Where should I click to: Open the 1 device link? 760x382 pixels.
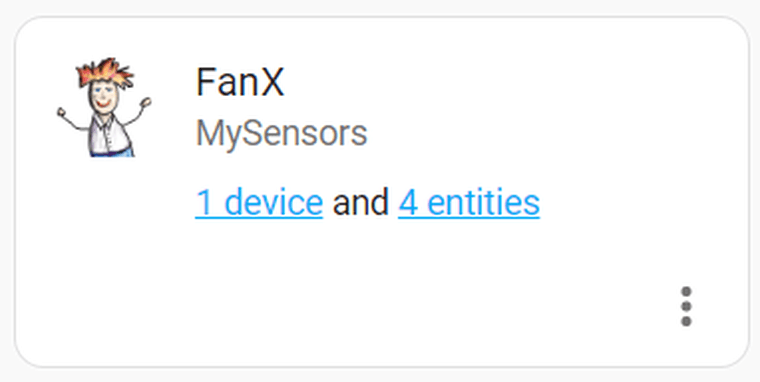[259, 203]
